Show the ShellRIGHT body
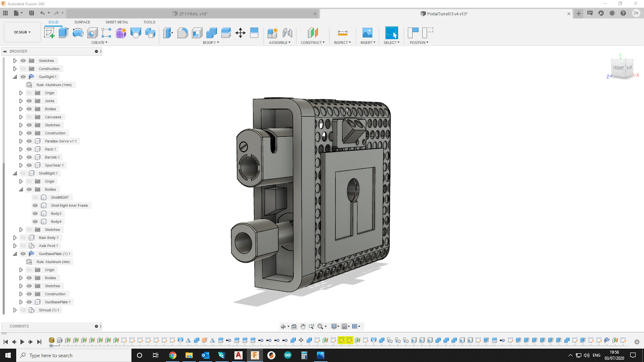This screenshot has width=644, height=362. [35, 197]
